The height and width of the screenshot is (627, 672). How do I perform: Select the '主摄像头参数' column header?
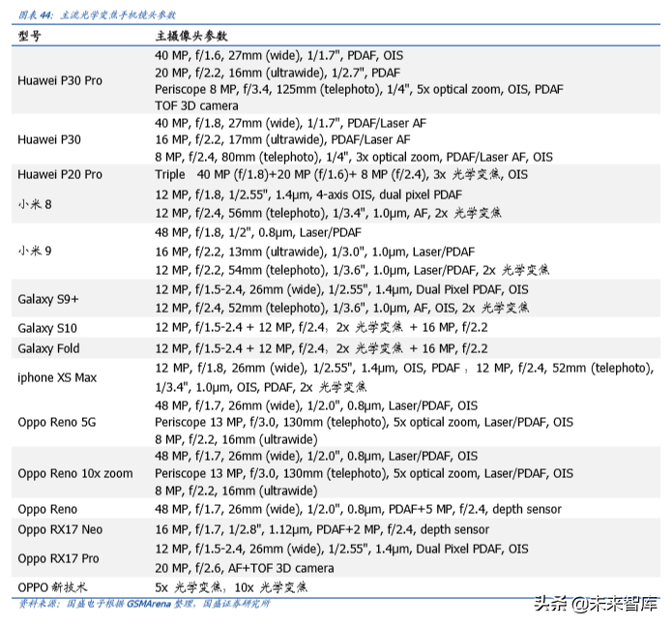191,36
